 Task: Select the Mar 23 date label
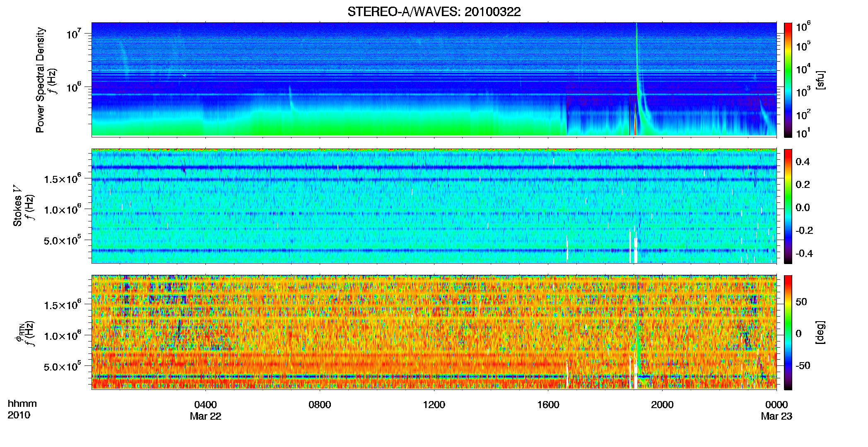tap(776, 416)
